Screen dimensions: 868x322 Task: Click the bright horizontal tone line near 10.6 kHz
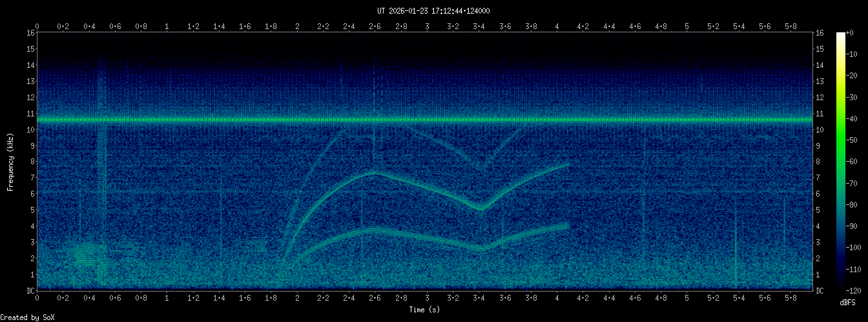(x=425, y=120)
